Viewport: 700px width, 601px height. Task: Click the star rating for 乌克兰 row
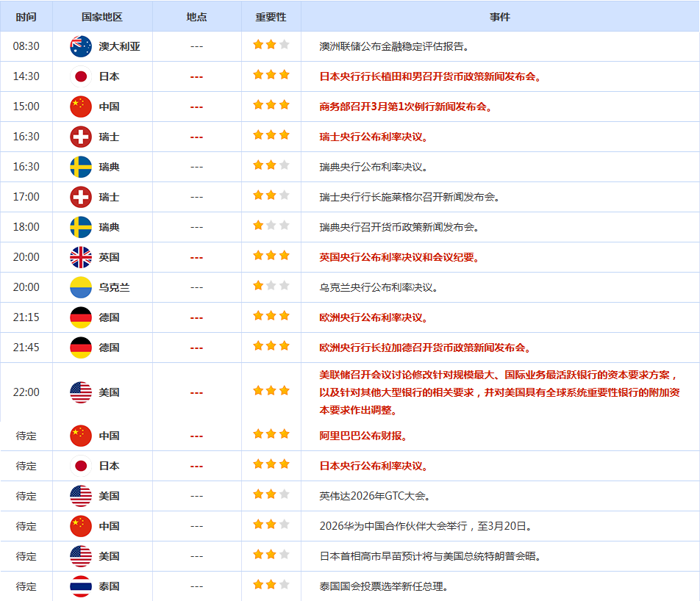[271, 286]
